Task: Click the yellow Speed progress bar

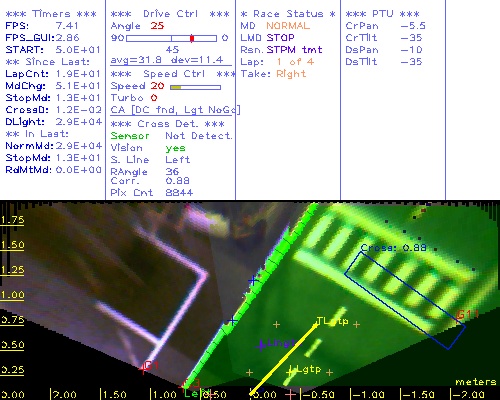Action: (x=195, y=87)
